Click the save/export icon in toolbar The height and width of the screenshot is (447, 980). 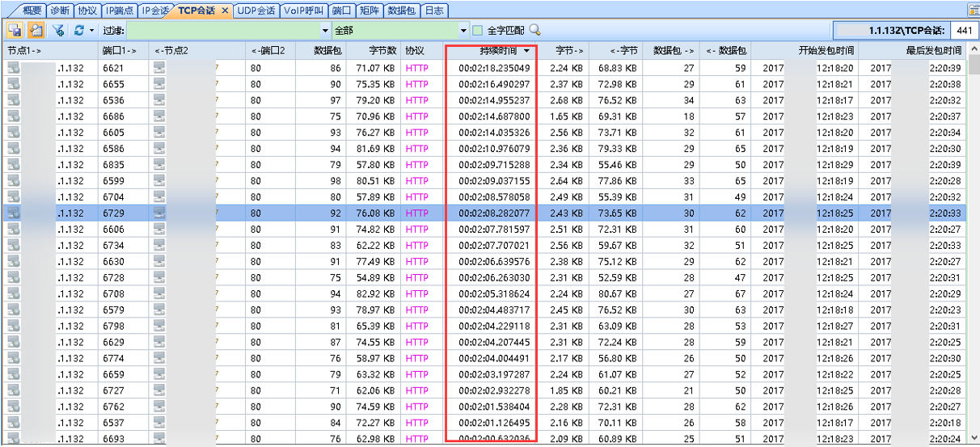pos(15,30)
